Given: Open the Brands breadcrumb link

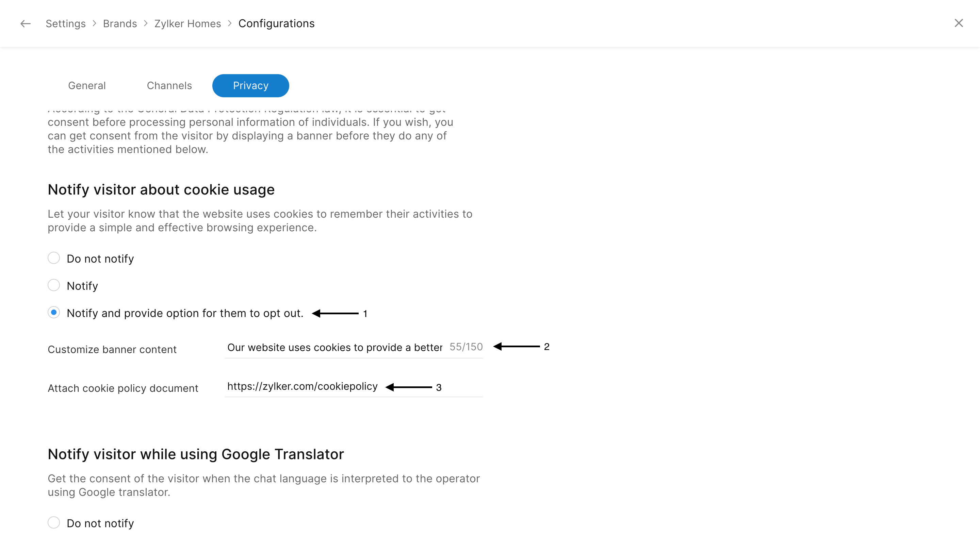Looking at the screenshot, I should point(120,23).
